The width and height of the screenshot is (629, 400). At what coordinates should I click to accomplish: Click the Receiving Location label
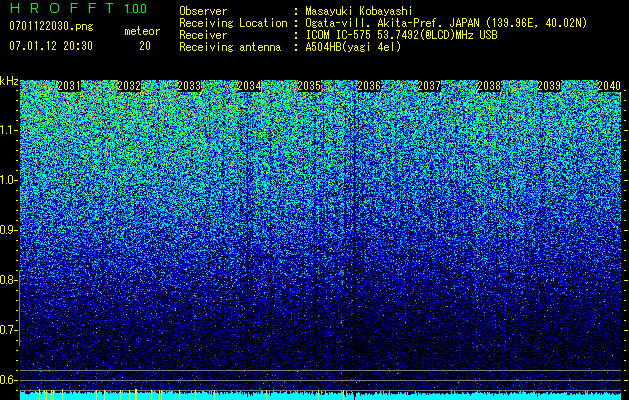(x=233, y=23)
